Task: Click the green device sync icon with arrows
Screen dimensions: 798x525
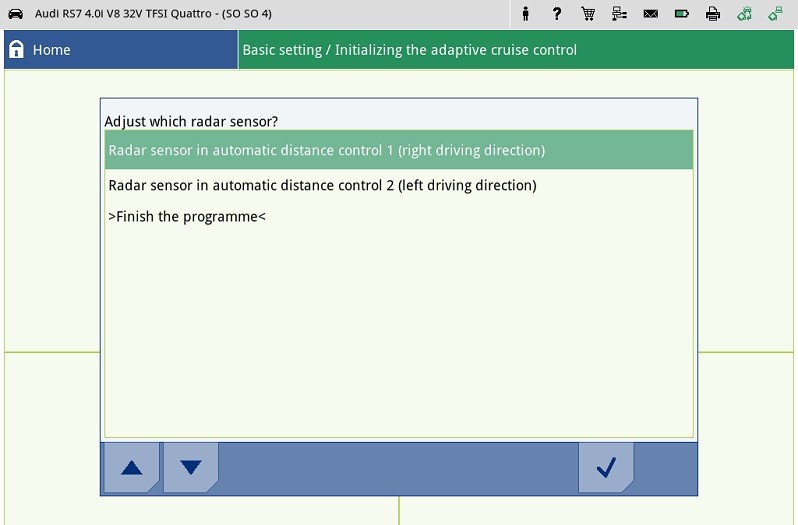Action: click(x=744, y=14)
